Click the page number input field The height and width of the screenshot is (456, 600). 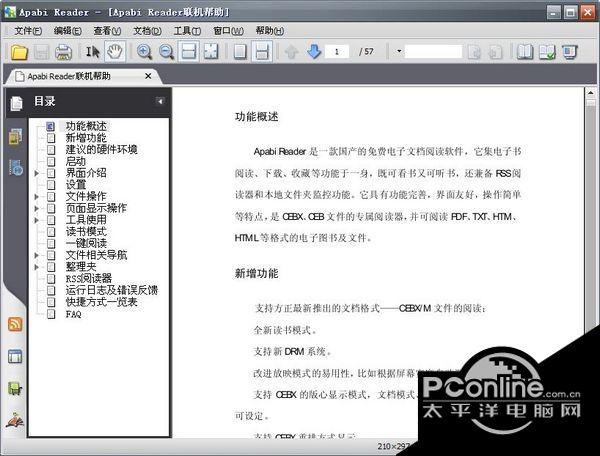point(337,52)
